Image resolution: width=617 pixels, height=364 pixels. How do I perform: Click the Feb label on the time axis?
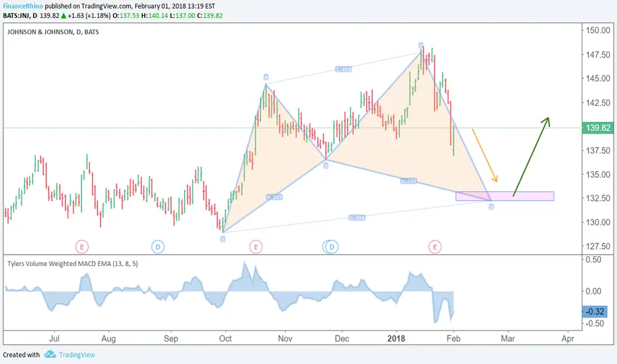453,338
